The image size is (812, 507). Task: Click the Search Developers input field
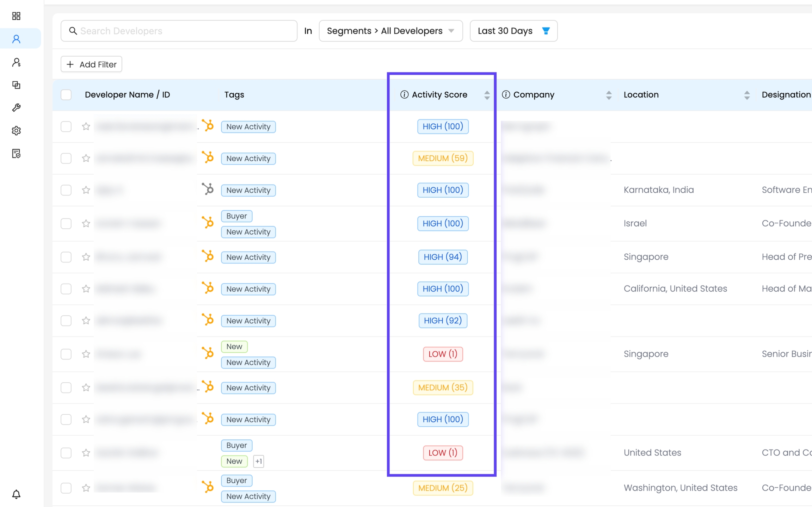click(x=179, y=31)
